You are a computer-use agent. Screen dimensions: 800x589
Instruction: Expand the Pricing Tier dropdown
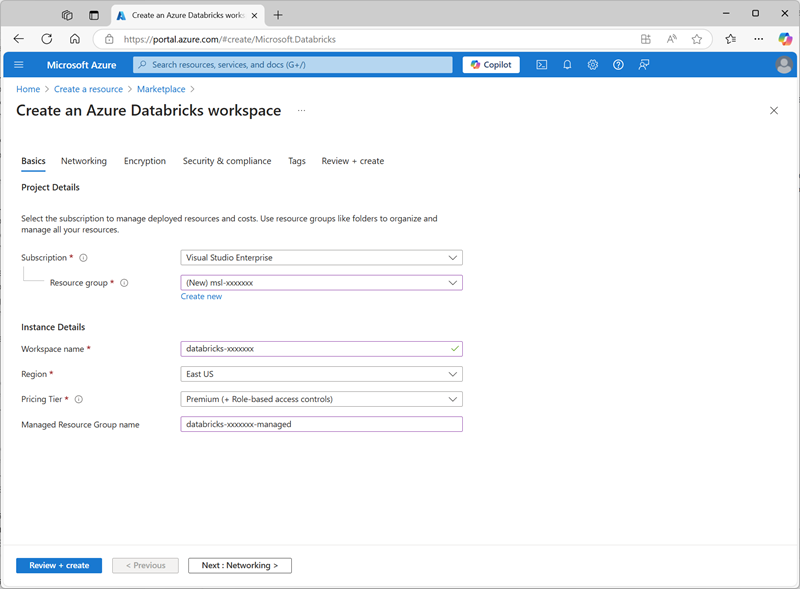pos(321,399)
